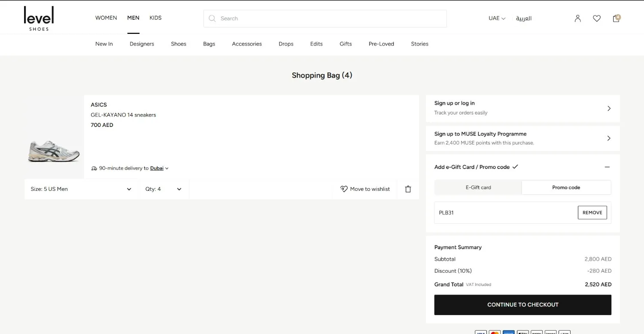Open the shopping bag icon
The image size is (644, 334).
[x=616, y=18]
